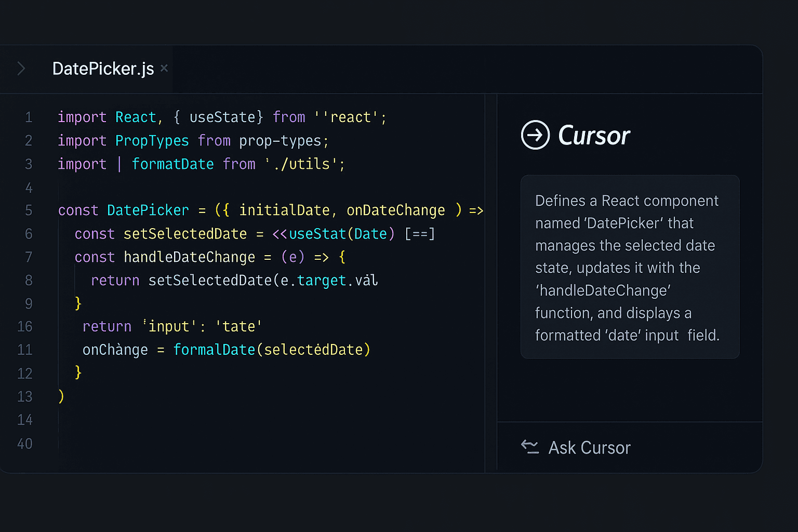Click the 'input' string on line 16
Screen dimensions: 798x532
pyautogui.click(x=170, y=326)
